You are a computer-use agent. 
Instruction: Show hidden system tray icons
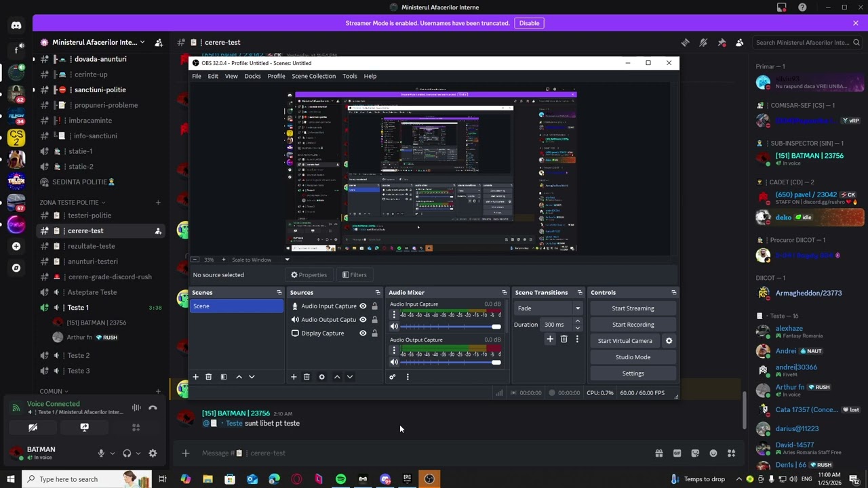tap(739, 479)
